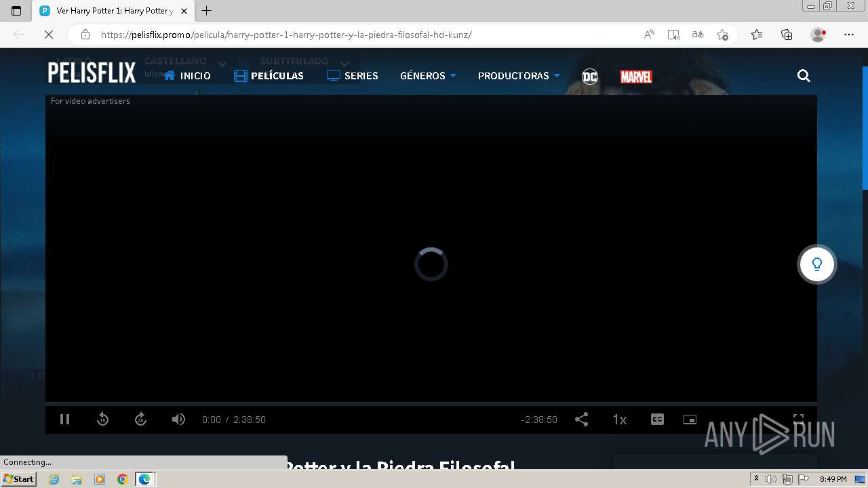Click the 2:38:50 total duration text

(250, 420)
